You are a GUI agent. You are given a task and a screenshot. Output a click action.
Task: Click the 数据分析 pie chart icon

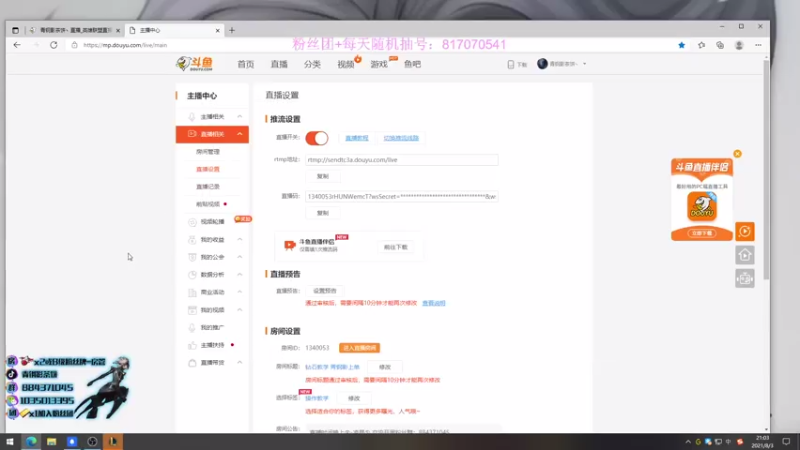point(192,275)
